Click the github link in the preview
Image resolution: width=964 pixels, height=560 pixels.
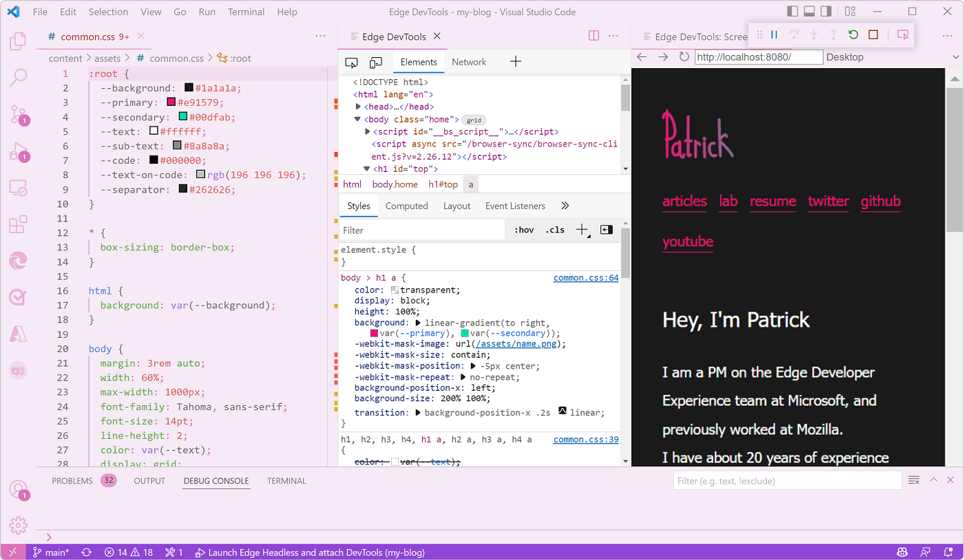[x=881, y=201]
